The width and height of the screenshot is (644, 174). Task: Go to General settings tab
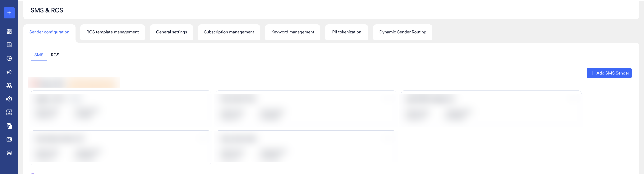coord(172,32)
